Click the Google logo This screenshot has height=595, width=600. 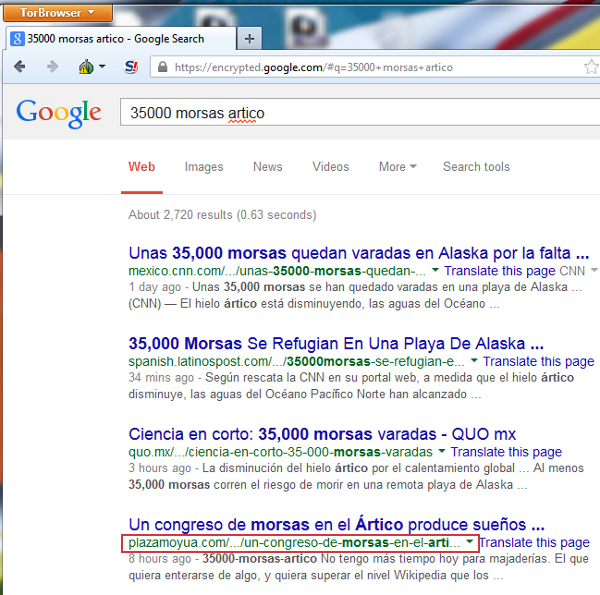pyautogui.click(x=59, y=112)
